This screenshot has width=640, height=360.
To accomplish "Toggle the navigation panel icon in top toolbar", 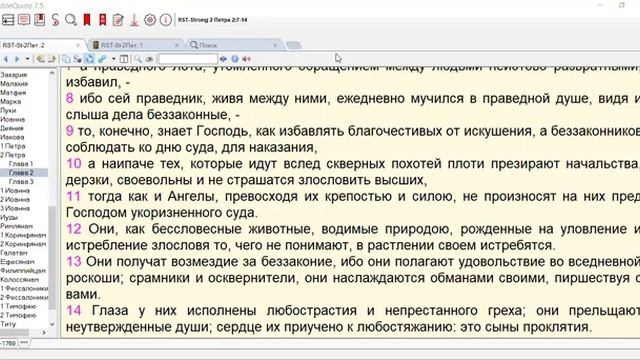I will click(x=8, y=20).
